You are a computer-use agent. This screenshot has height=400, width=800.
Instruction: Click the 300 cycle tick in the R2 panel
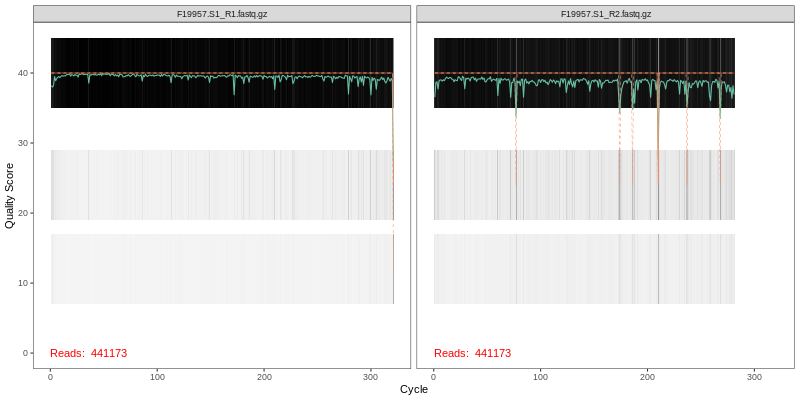click(754, 377)
